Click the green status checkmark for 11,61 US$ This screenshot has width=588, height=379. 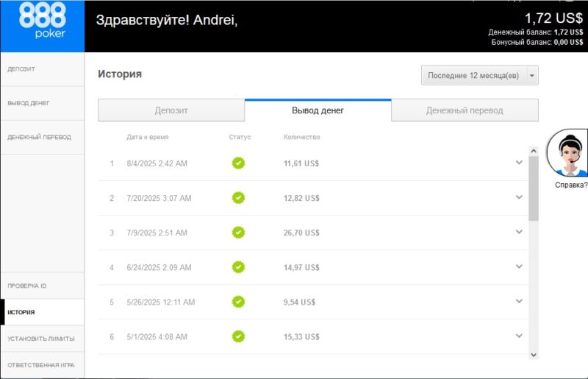(x=238, y=163)
